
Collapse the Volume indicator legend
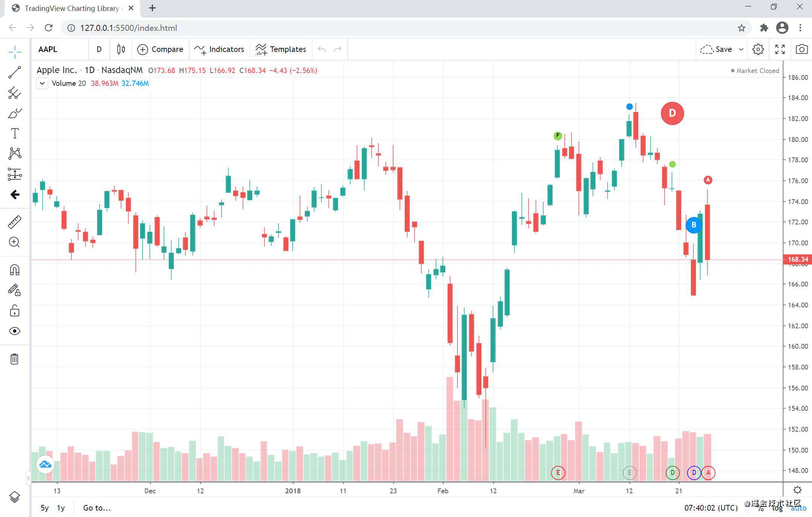click(42, 83)
